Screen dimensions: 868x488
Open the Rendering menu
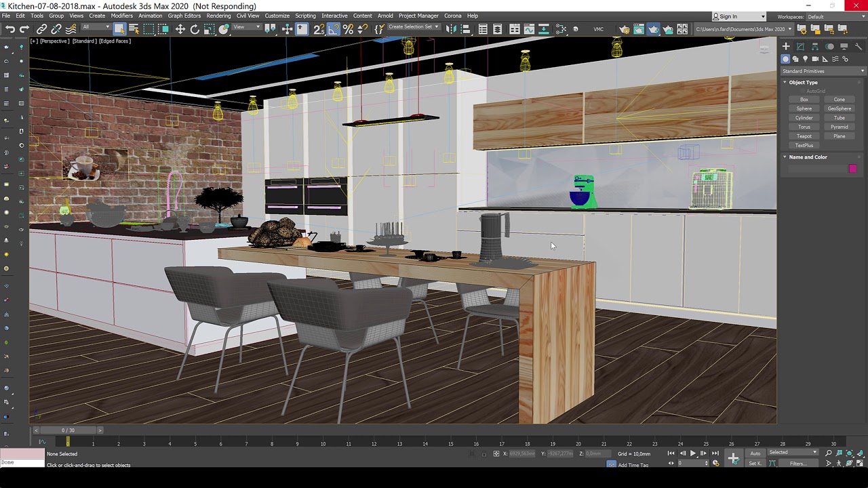pos(218,16)
